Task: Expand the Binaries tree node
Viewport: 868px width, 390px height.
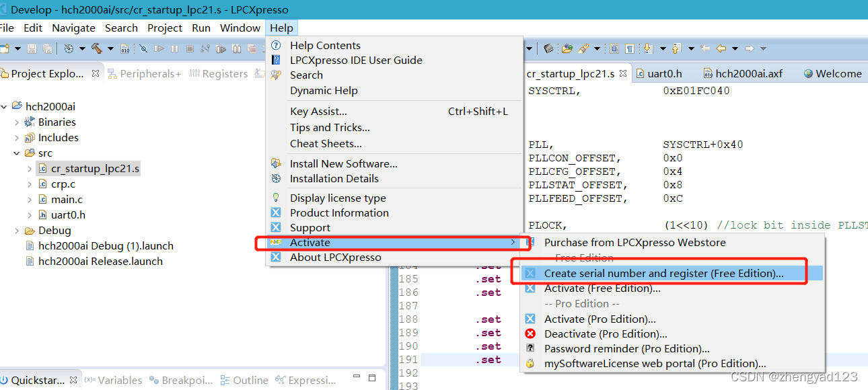Action: pyautogui.click(x=17, y=122)
